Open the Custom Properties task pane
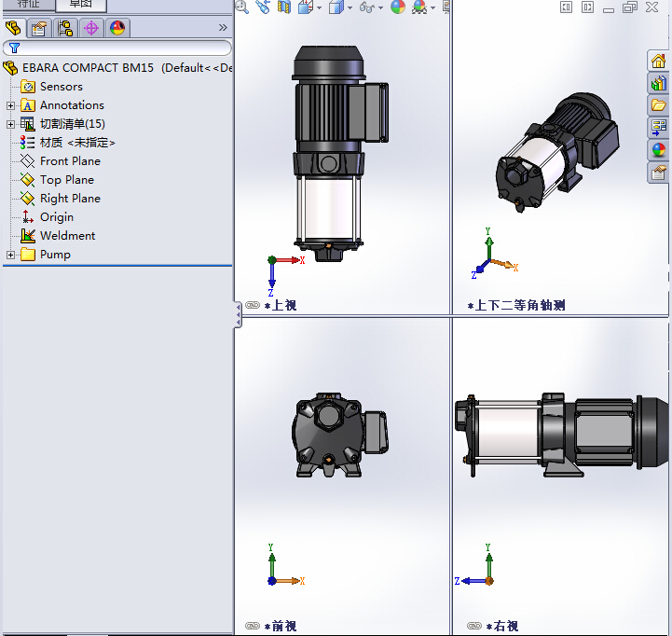The image size is (672, 636). [x=658, y=173]
